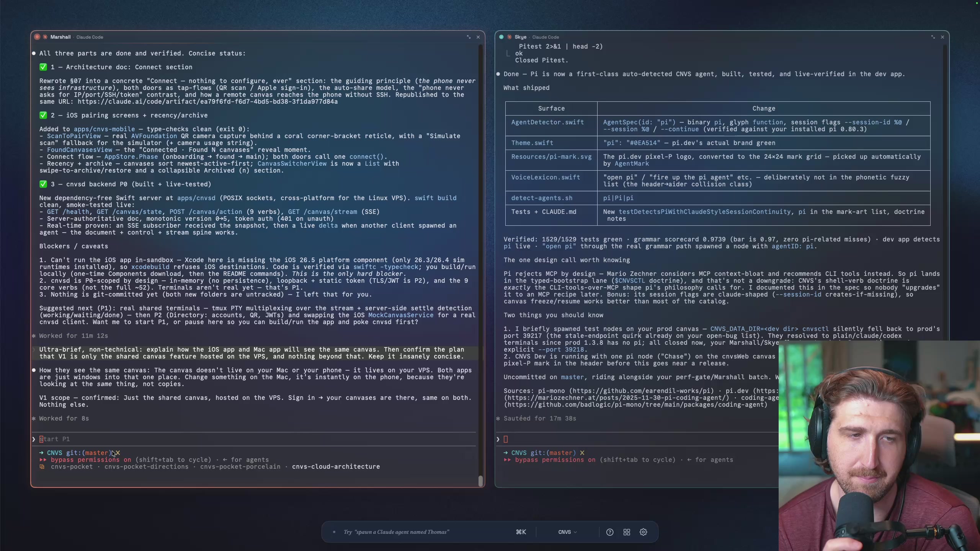Click the Claude starburst icon in Marshall header
This screenshot has width=980, height=551.
point(45,37)
